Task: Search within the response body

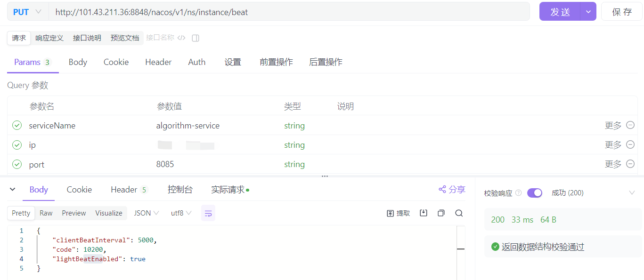Action: pos(458,213)
